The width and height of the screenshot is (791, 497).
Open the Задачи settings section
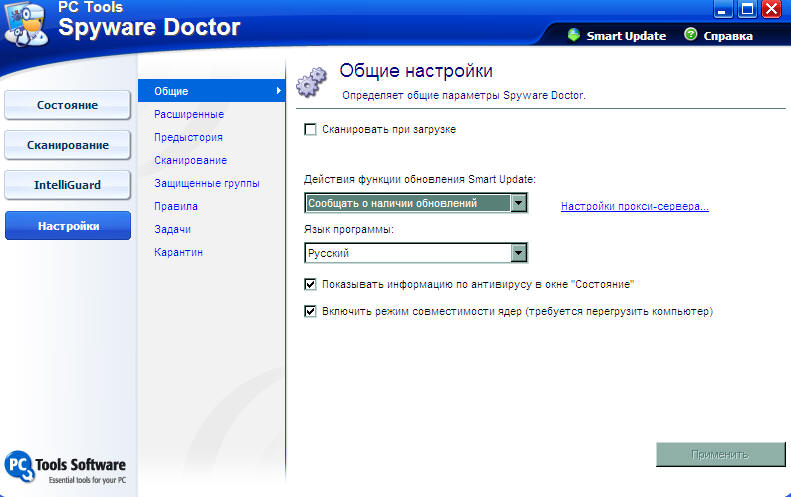coord(172,230)
